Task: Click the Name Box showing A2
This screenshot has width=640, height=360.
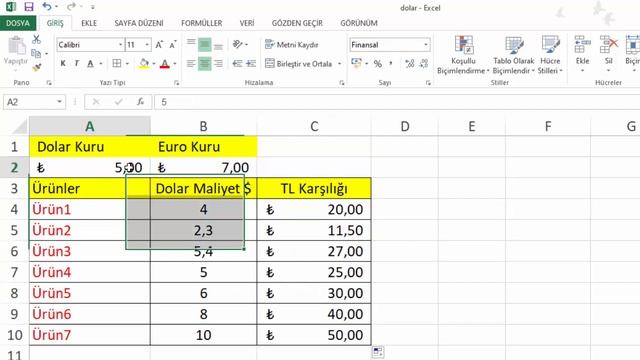Action: pyautogui.click(x=29, y=102)
